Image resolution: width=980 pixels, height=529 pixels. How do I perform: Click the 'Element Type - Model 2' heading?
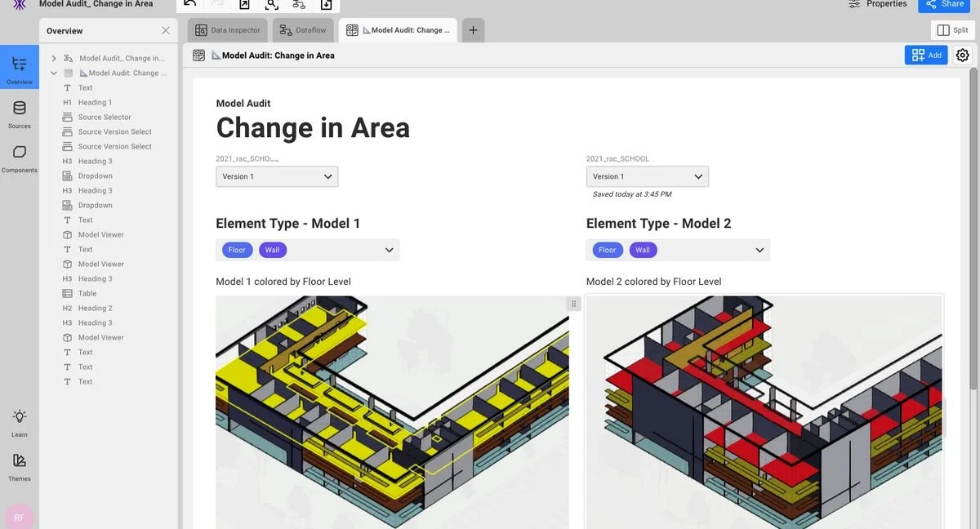[659, 224]
